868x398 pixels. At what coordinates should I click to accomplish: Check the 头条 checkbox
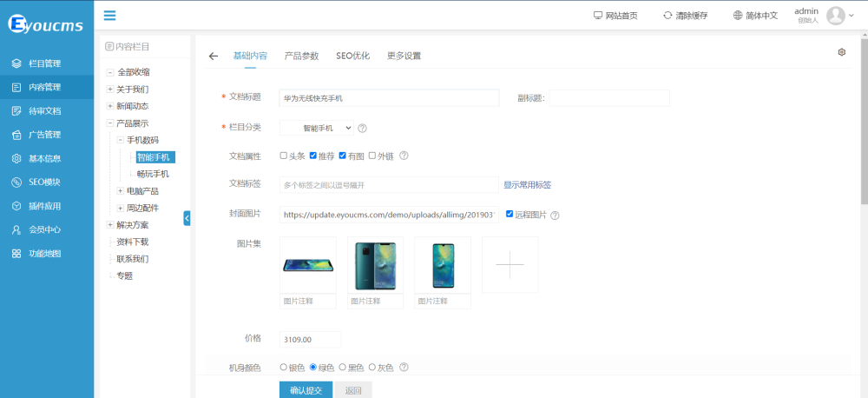[x=284, y=156]
